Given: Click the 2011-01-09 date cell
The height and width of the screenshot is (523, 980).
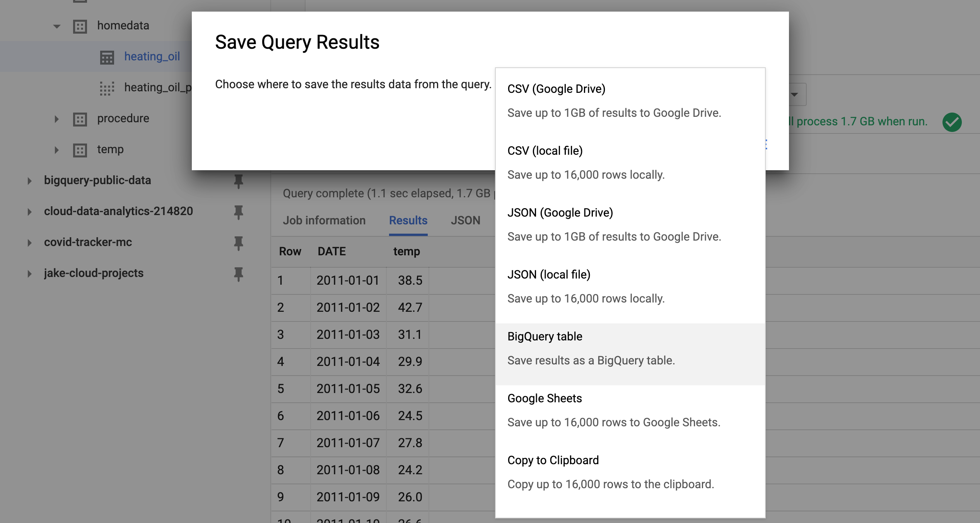Looking at the screenshot, I should click(348, 497).
